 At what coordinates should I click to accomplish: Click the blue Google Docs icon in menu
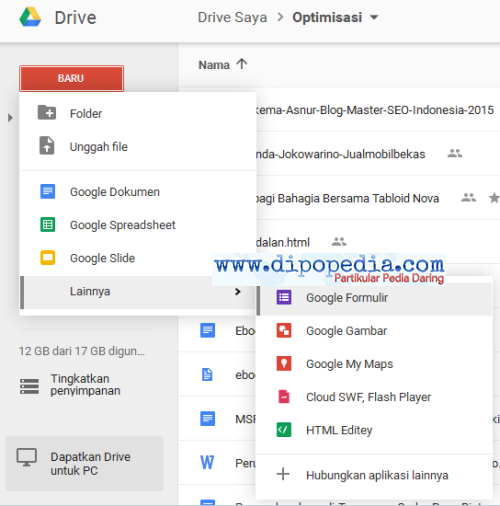coord(48,191)
